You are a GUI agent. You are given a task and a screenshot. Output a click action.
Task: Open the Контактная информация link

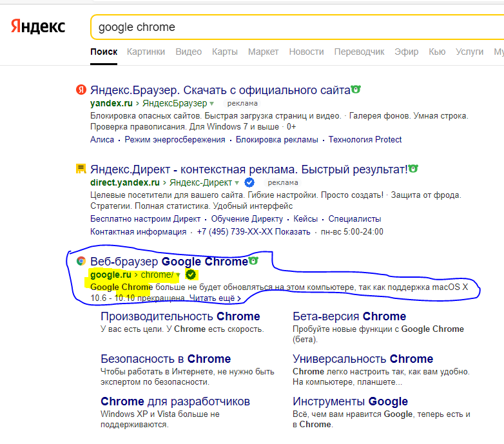pyautogui.click(x=138, y=231)
